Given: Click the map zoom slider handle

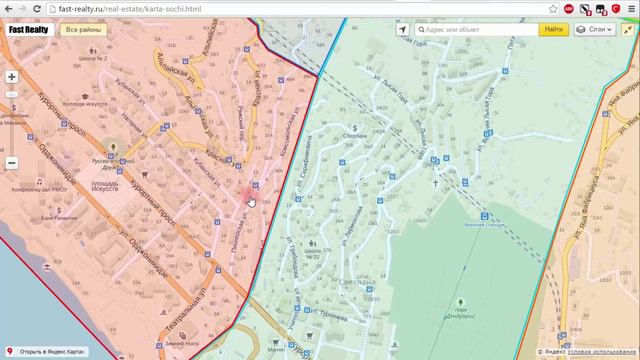Looking at the screenshot, I should 11,94.
